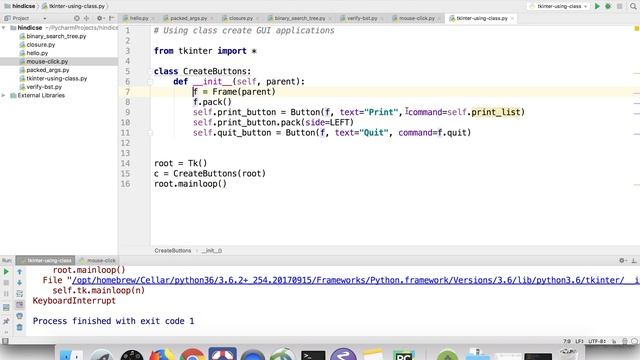640x360 pixels.
Task: Hide the Project tool window
Action: pos(111,18)
